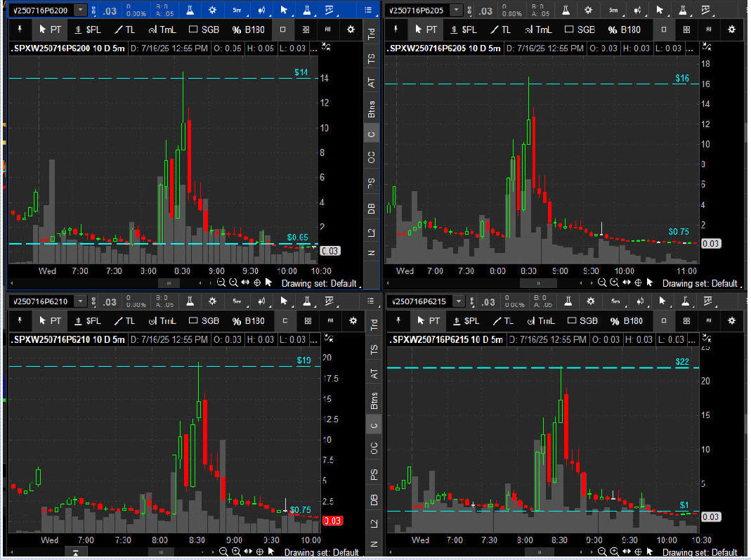The image size is (751, 560).
Task: Open Studies flask icon in P6200 chart
Action: pos(190,10)
